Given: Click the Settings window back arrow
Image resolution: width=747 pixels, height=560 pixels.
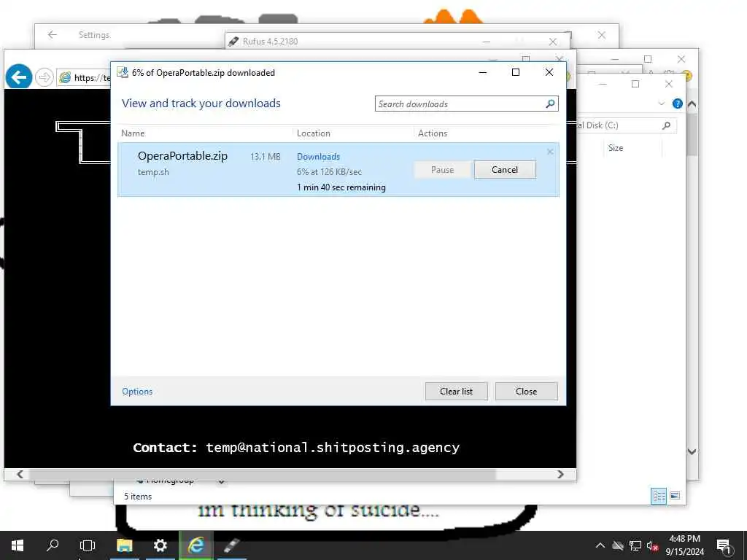Looking at the screenshot, I should point(53,35).
